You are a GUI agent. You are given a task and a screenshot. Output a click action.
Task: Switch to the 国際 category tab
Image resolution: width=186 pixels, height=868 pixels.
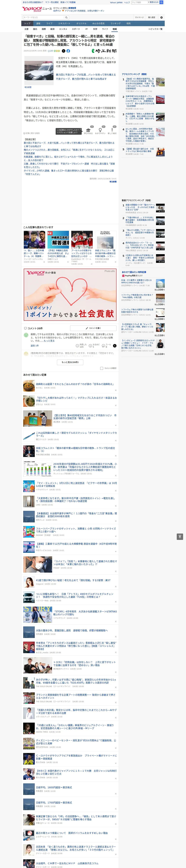point(44,29)
